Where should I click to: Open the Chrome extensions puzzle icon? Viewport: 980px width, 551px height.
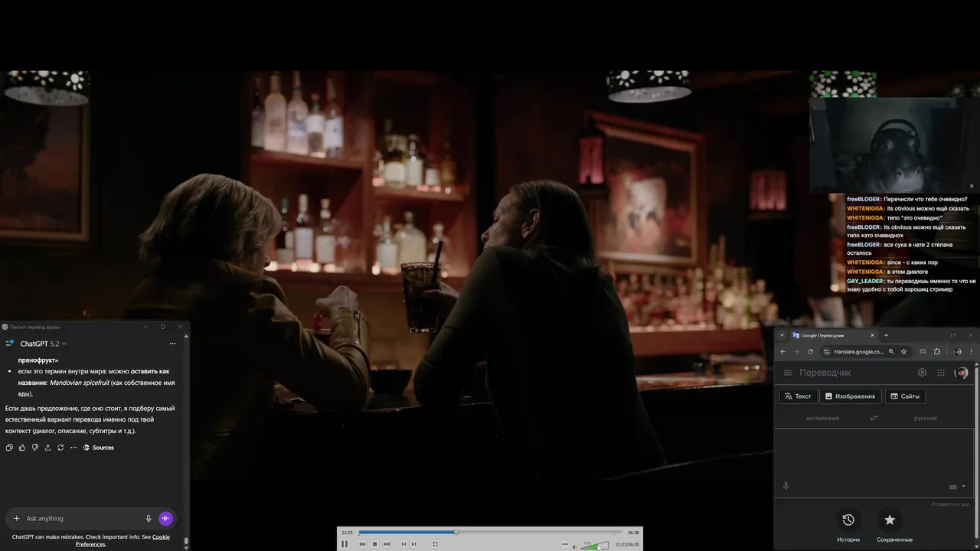click(936, 351)
